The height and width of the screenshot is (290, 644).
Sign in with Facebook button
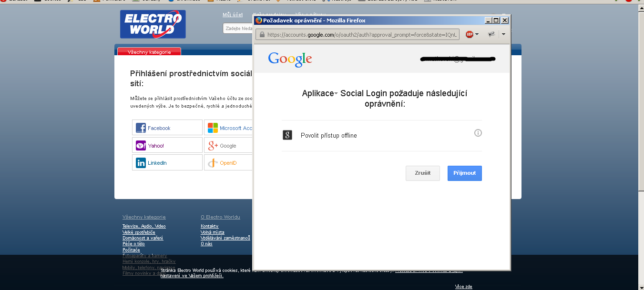coord(167,128)
